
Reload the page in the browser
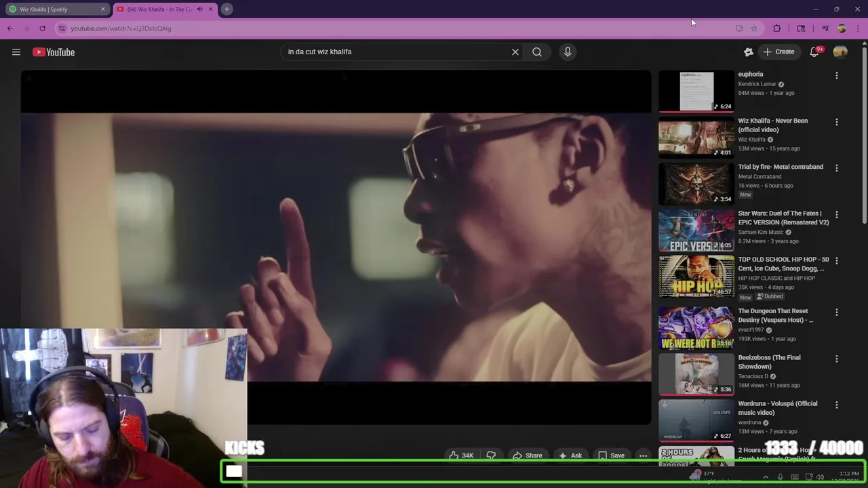pos(43,28)
